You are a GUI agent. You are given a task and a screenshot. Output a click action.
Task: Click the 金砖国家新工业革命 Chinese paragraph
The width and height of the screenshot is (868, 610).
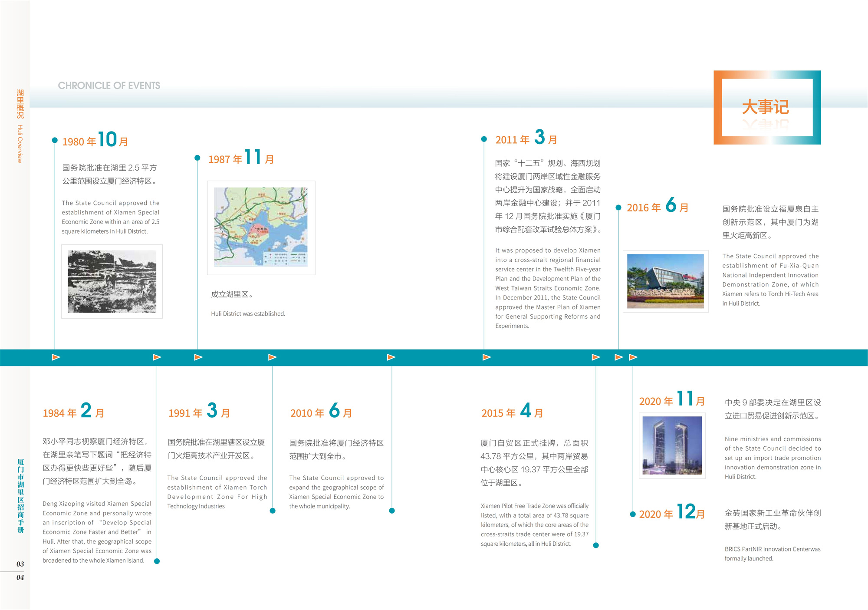pyautogui.click(x=773, y=520)
